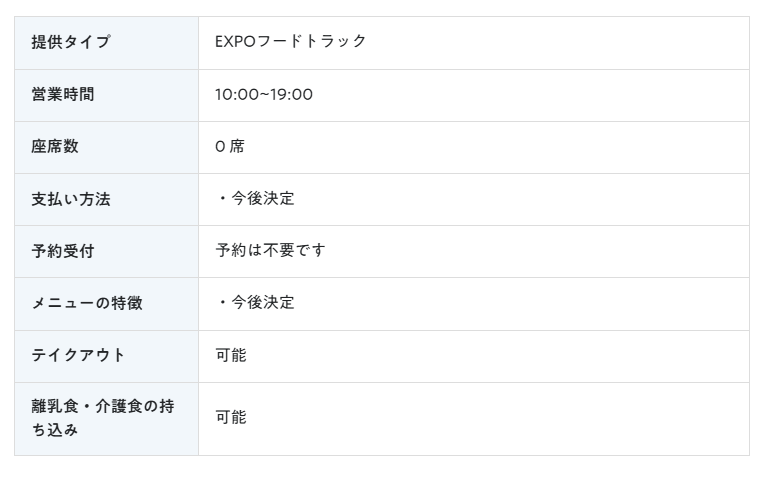Click 可能 in the takeout row
The width and height of the screenshot is (766, 481).
pos(231,355)
